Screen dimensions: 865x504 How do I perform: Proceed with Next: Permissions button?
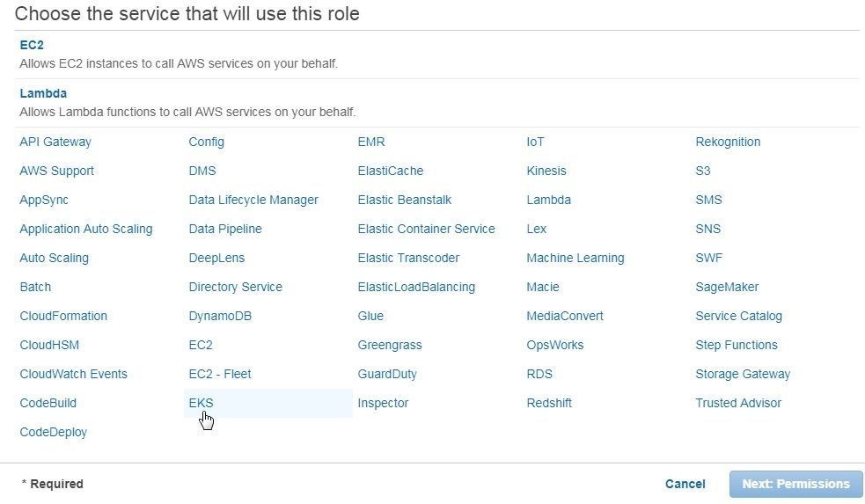pyautogui.click(x=796, y=484)
